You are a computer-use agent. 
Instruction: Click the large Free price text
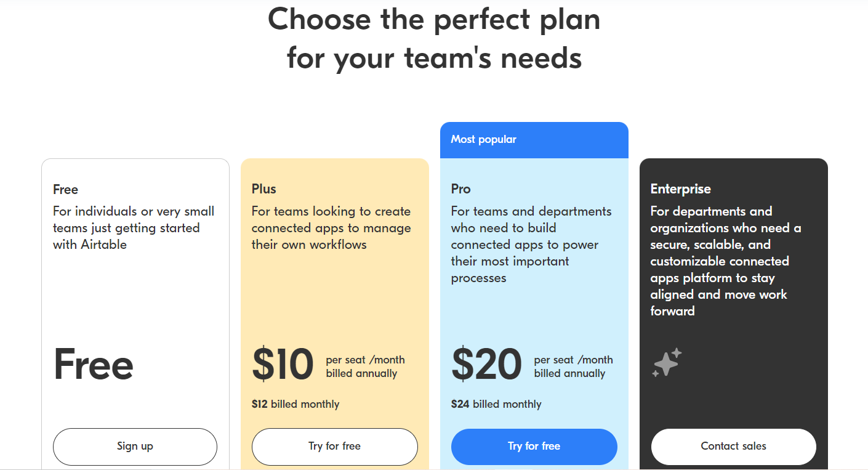click(94, 364)
